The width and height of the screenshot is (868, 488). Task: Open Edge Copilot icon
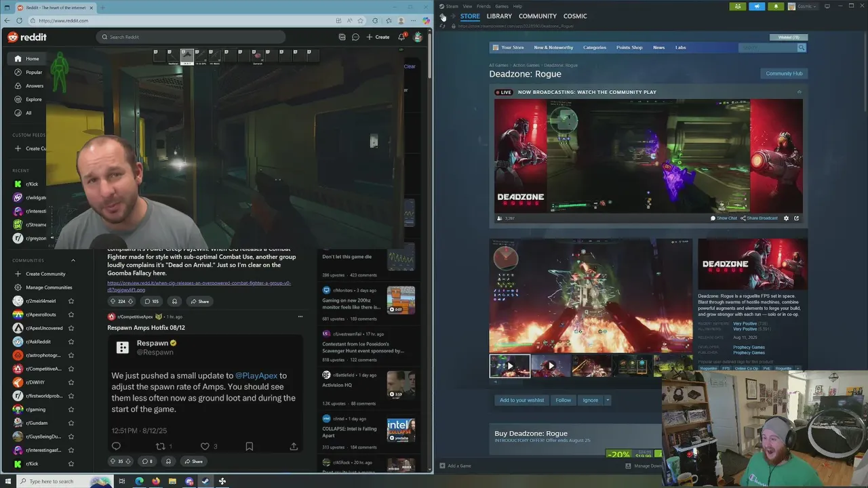427,20
